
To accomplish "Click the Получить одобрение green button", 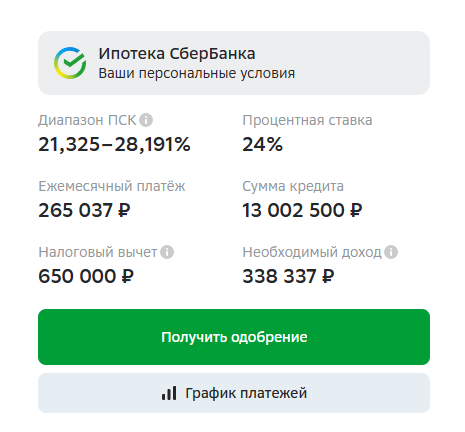I will point(234,337).
